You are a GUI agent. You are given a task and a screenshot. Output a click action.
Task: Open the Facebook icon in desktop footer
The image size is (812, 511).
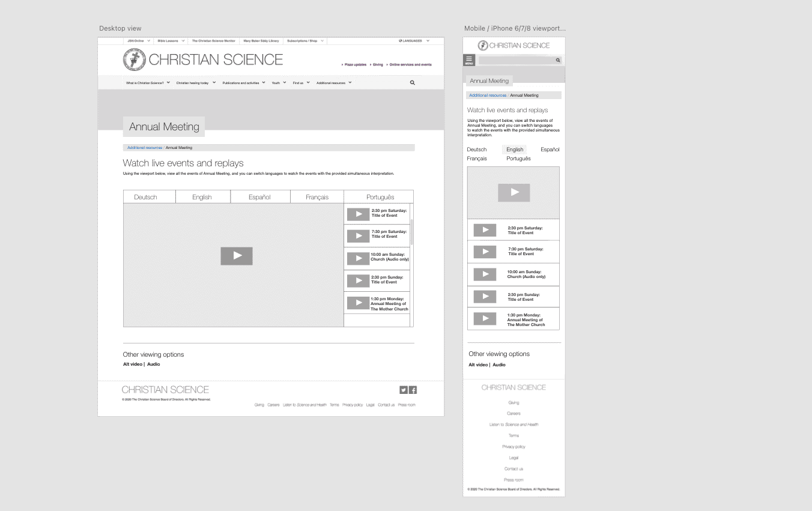(413, 390)
